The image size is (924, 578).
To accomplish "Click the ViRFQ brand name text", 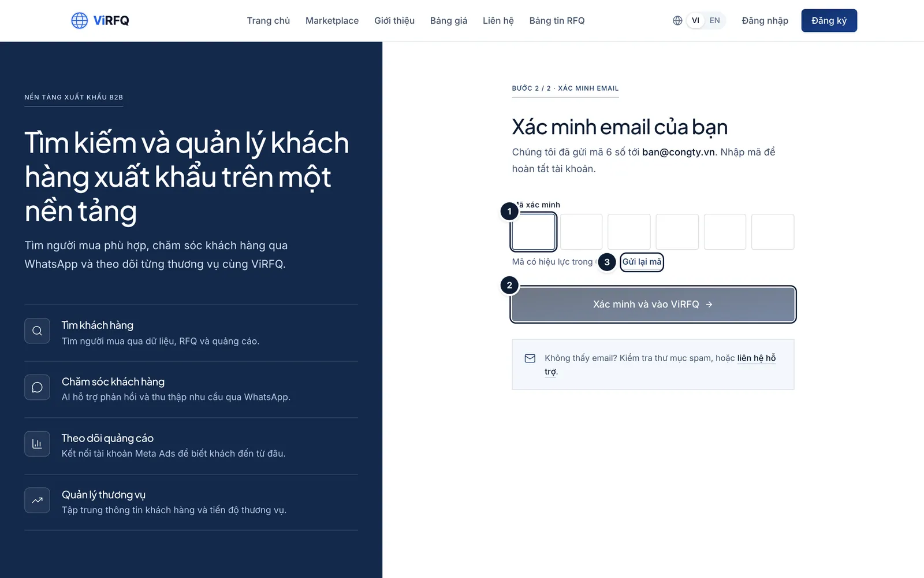I will [x=111, y=21].
